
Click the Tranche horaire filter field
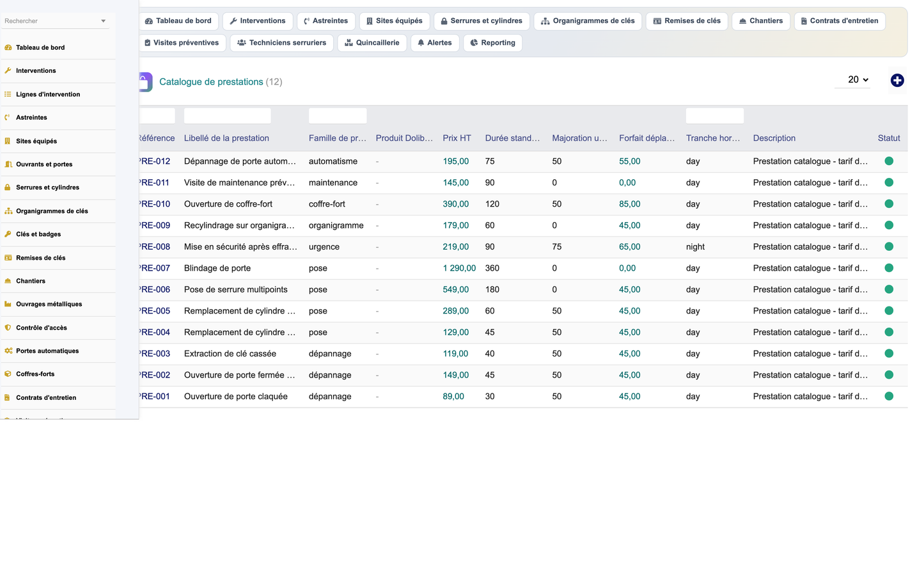(x=715, y=116)
